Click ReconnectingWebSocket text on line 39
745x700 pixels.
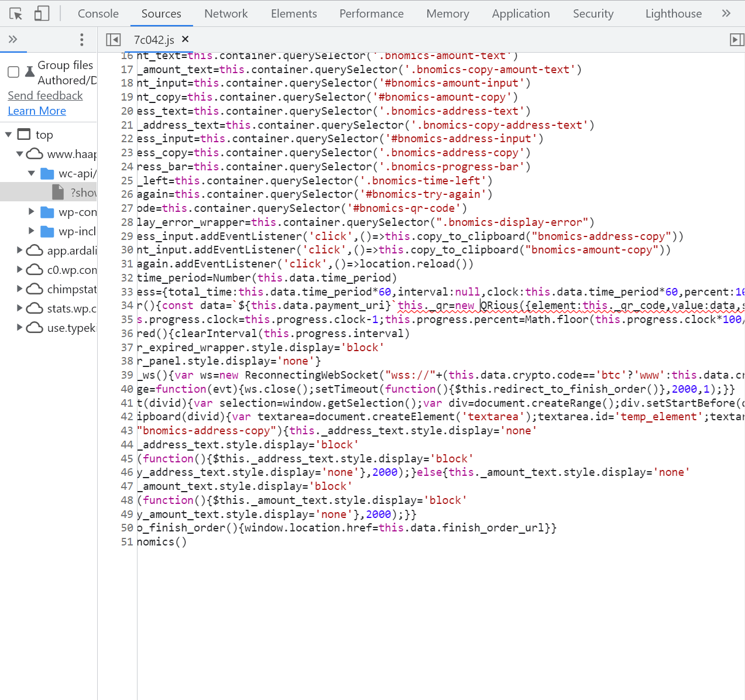click(312, 375)
